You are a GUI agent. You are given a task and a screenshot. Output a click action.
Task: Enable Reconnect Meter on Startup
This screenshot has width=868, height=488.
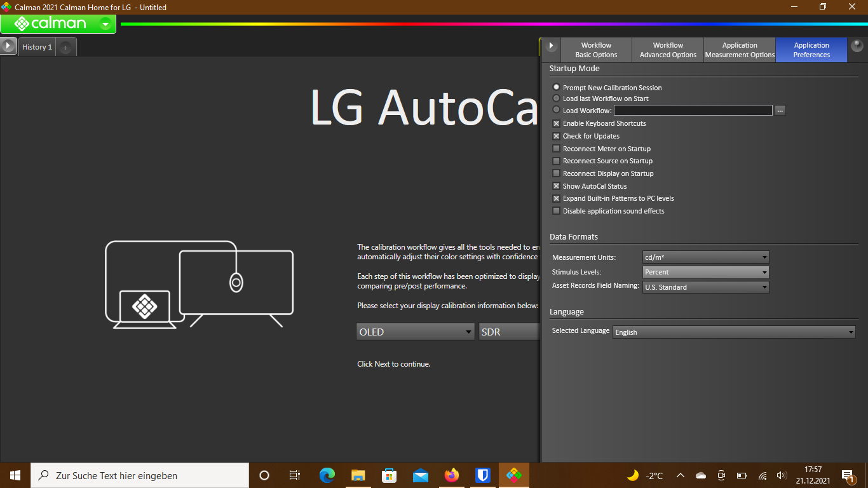pyautogui.click(x=557, y=149)
